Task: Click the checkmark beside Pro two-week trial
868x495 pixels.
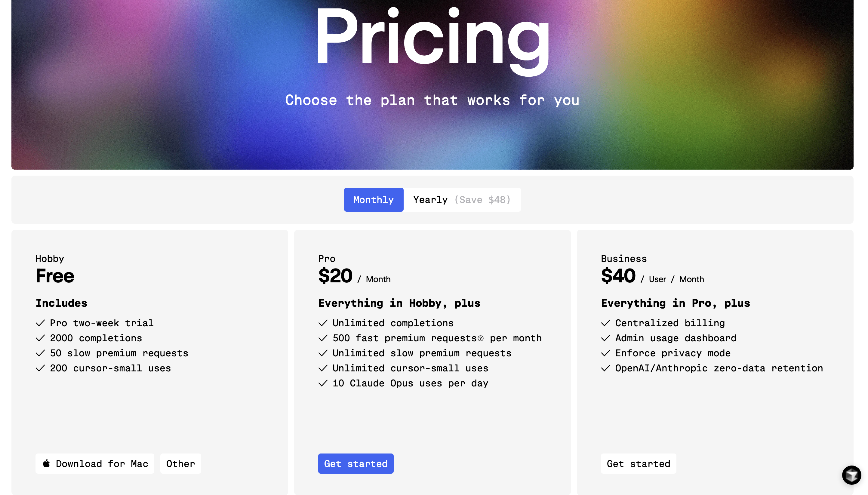Action: (x=41, y=323)
